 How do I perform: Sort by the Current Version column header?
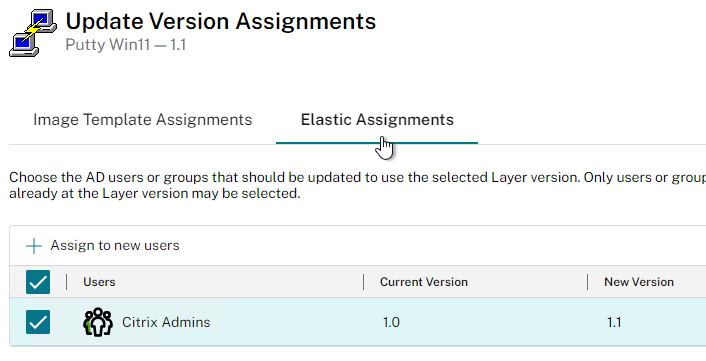(424, 282)
